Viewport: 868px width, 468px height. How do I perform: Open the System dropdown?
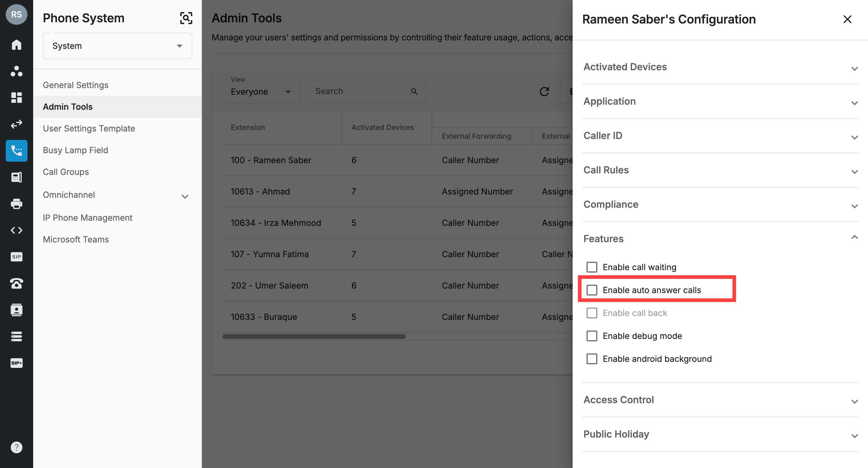tap(117, 46)
